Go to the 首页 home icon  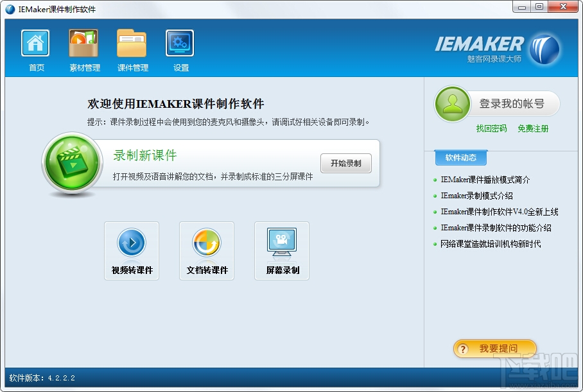point(35,43)
